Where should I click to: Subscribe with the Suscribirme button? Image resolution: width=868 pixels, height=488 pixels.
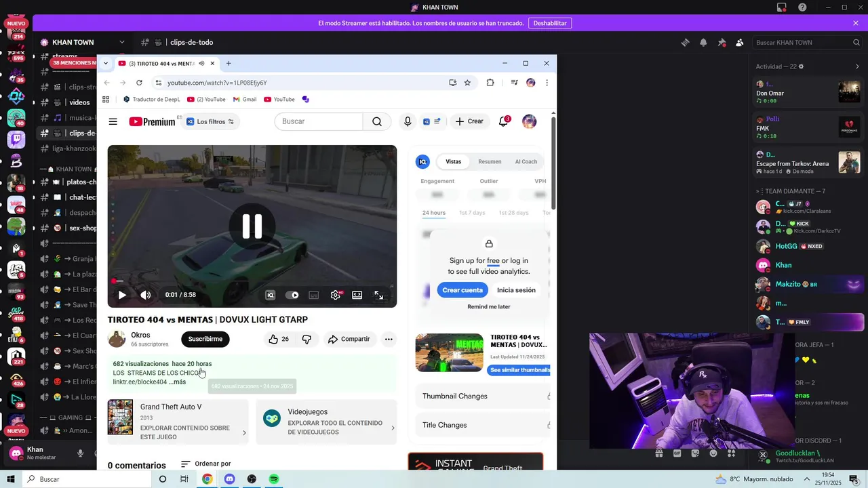click(x=205, y=339)
